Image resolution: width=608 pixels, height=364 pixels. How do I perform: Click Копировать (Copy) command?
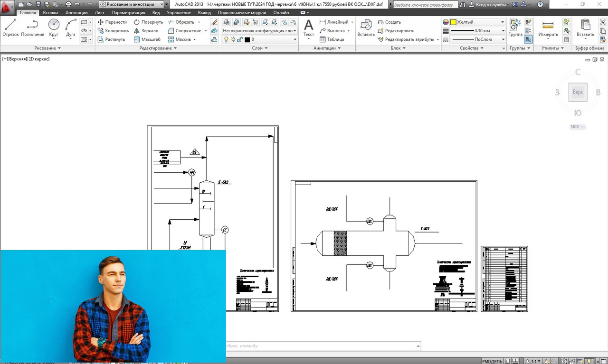pos(113,31)
